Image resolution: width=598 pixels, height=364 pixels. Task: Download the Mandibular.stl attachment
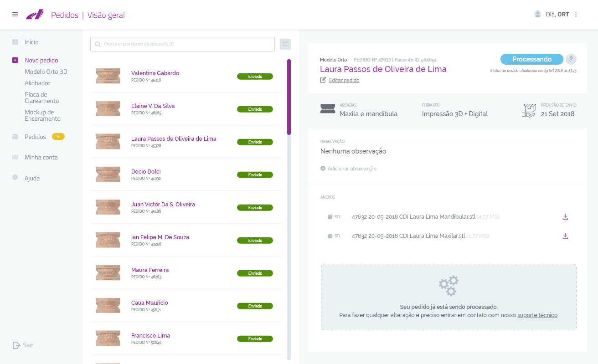pyautogui.click(x=565, y=217)
